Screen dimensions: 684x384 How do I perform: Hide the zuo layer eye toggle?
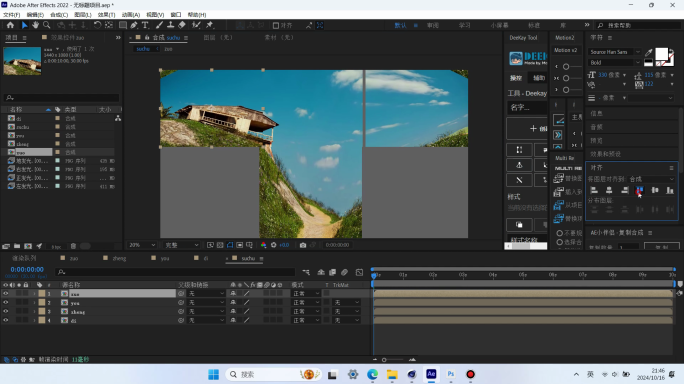[x=6, y=294]
